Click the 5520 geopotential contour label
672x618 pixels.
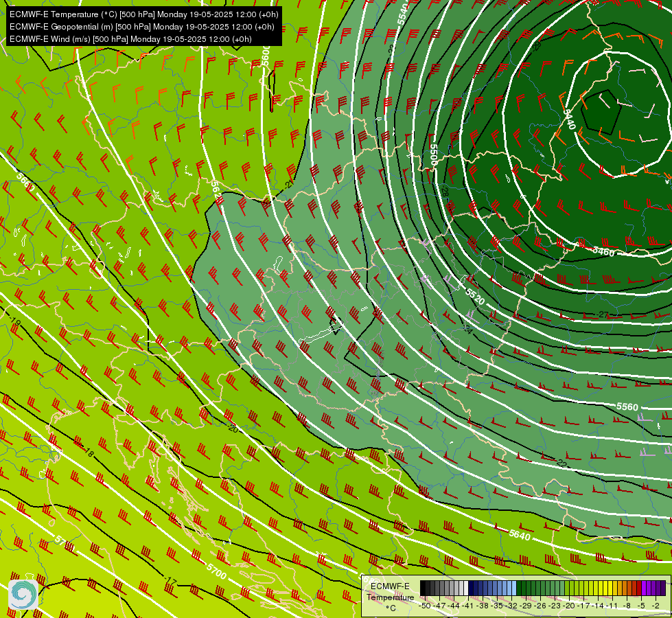[x=475, y=297]
